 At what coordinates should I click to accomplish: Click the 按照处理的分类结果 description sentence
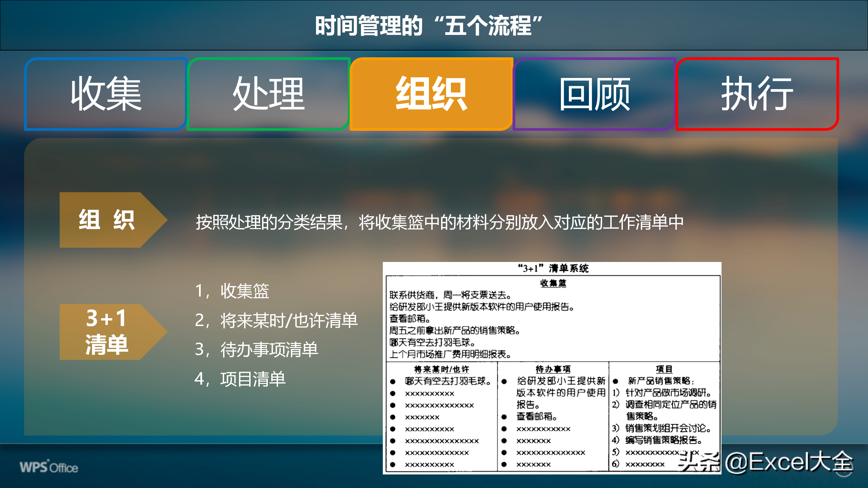[439, 222]
